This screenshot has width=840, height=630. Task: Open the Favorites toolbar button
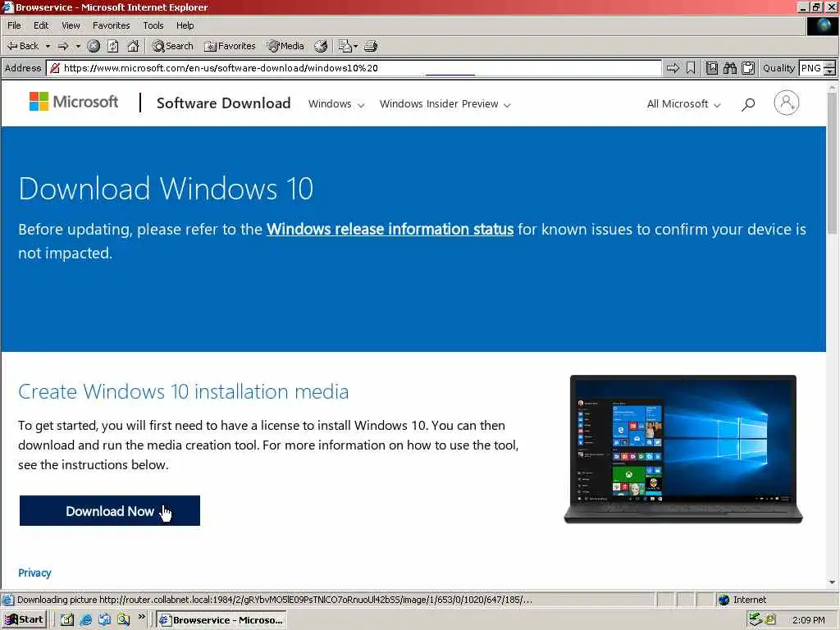click(230, 46)
